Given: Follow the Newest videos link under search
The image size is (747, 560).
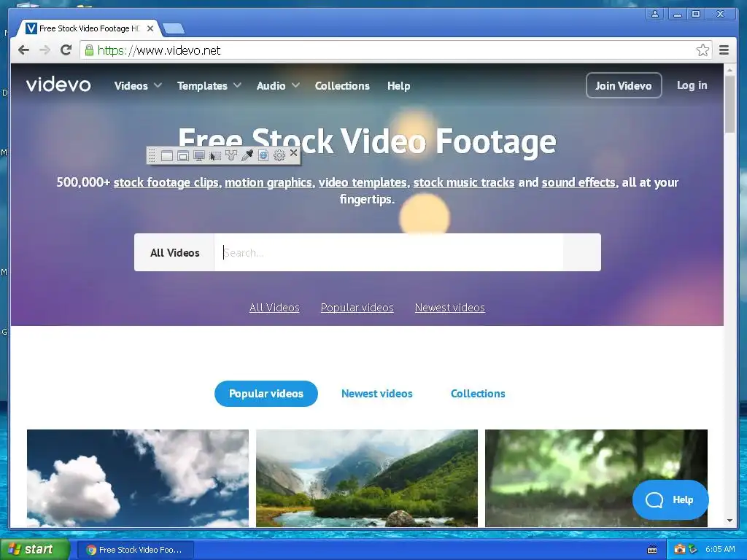Looking at the screenshot, I should [449, 308].
